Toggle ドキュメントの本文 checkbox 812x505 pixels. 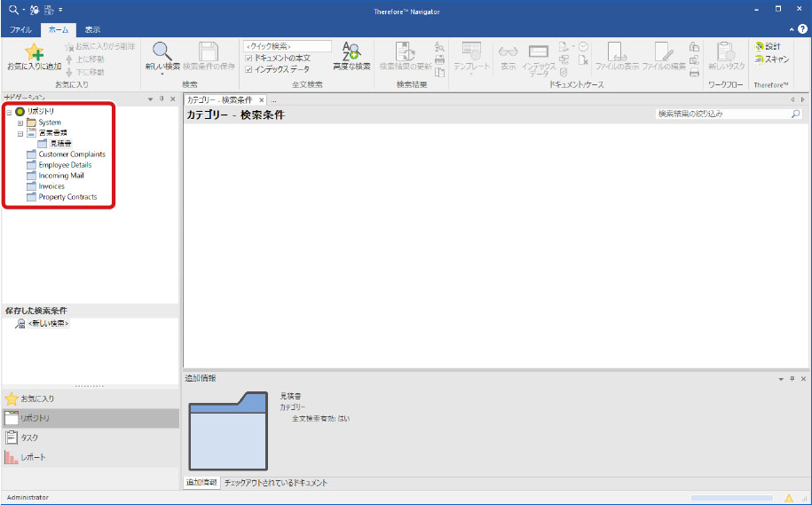249,58
